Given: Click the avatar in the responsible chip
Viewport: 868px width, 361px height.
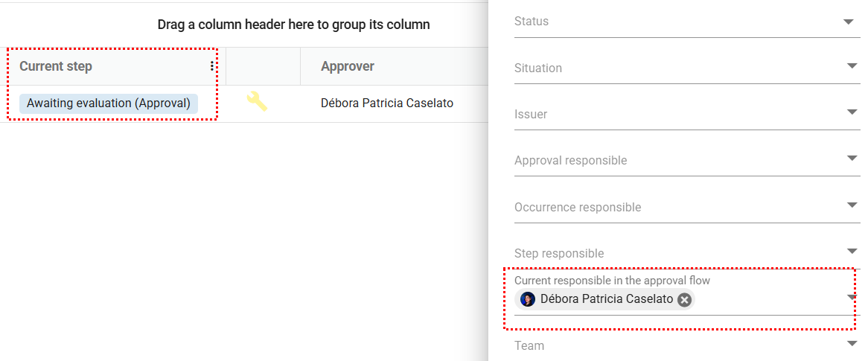Looking at the screenshot, I should click(x=528, y=299).
